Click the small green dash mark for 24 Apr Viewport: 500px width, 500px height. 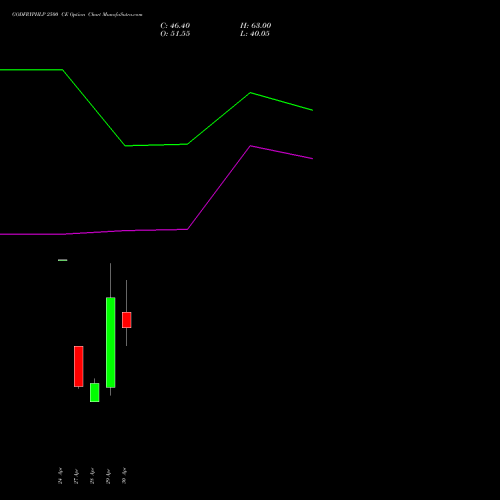pos(63,260)
